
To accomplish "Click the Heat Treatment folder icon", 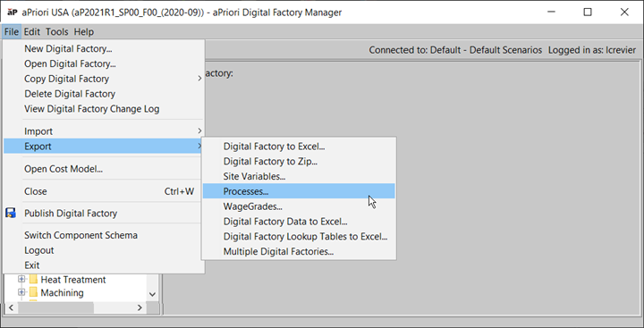I will [x=34, y=280].
